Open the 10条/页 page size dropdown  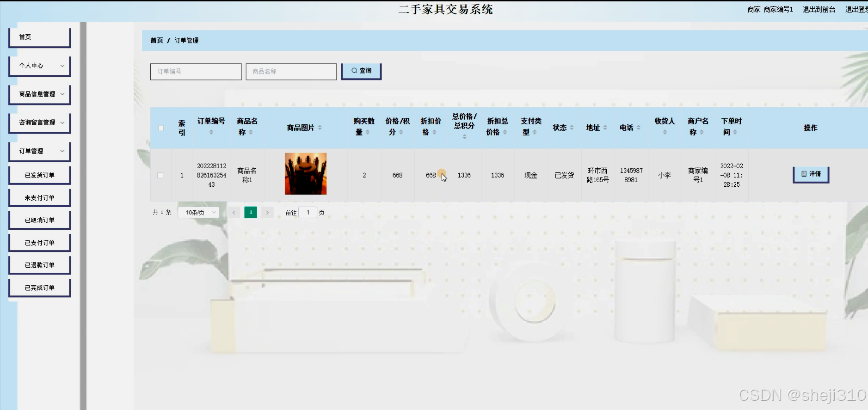(199, 213)
